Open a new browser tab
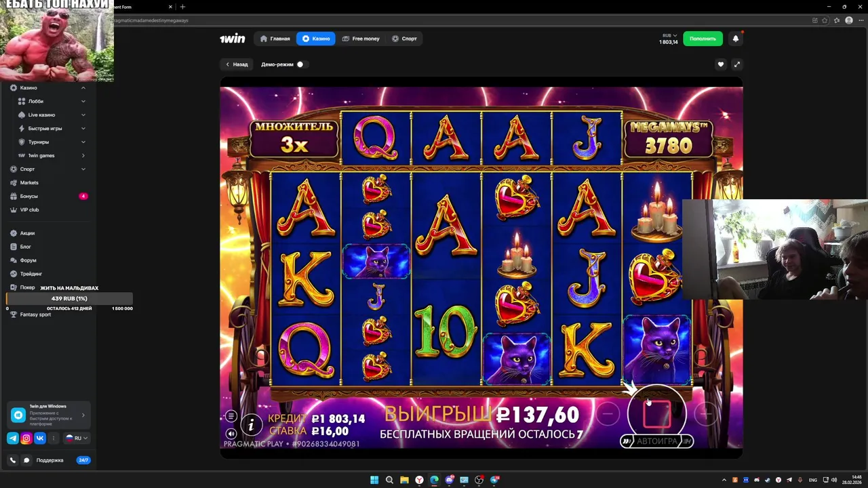The height and width of the screenshot is (488, 868). tap(182, 7)
